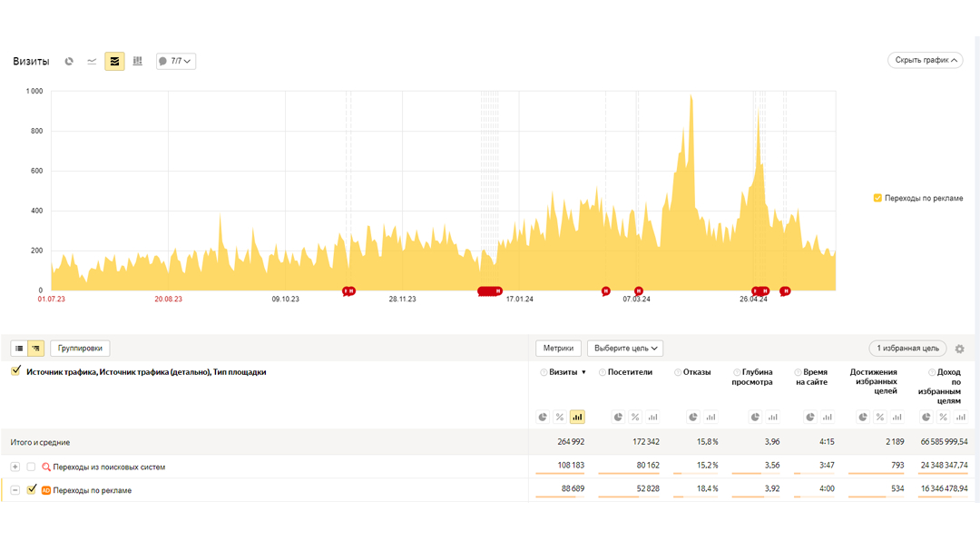Screen dimensions: 980x551
Task: Select the tree list view icon
Action: tap(35, 349)
